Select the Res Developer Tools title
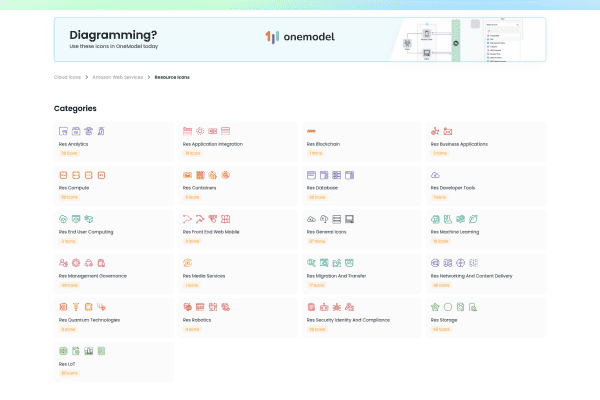This screenshot has height=400, width=600. (x=453, y=188)
